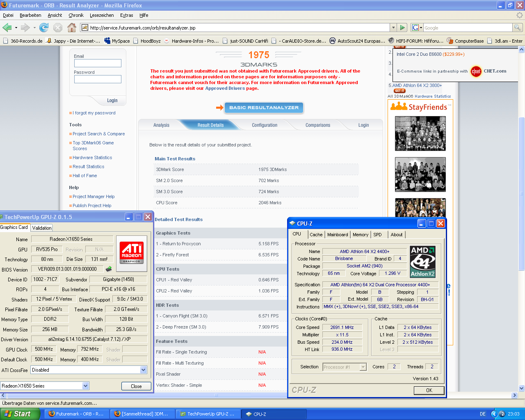Click the Firefox throbber activity icon

tap(519, 15)
